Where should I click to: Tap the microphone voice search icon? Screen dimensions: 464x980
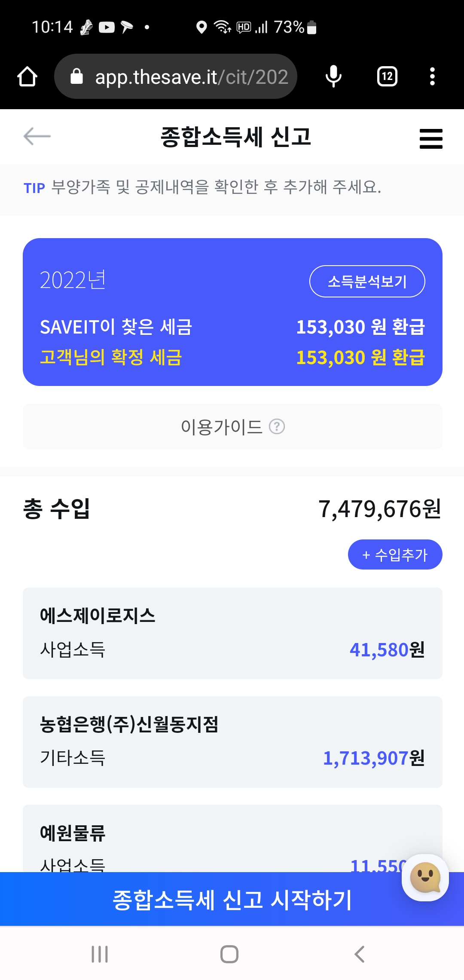(333, 77)
